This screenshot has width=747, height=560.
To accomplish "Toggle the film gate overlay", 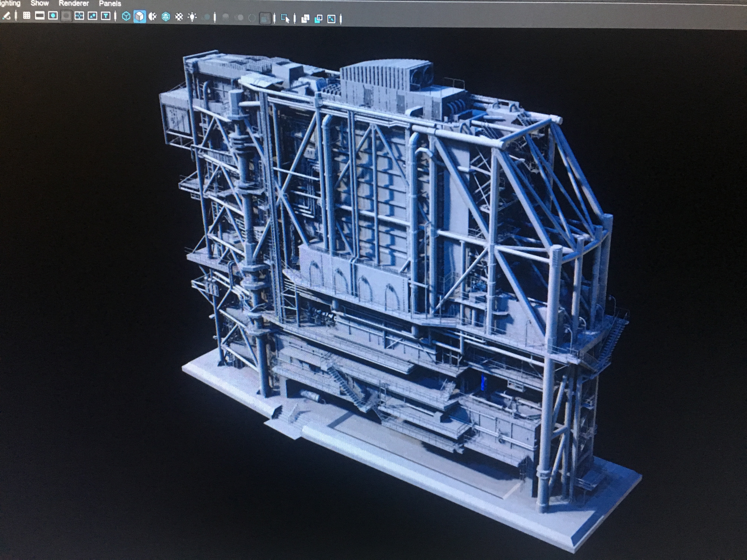I will pyautogui.click(x=39, y=16).
